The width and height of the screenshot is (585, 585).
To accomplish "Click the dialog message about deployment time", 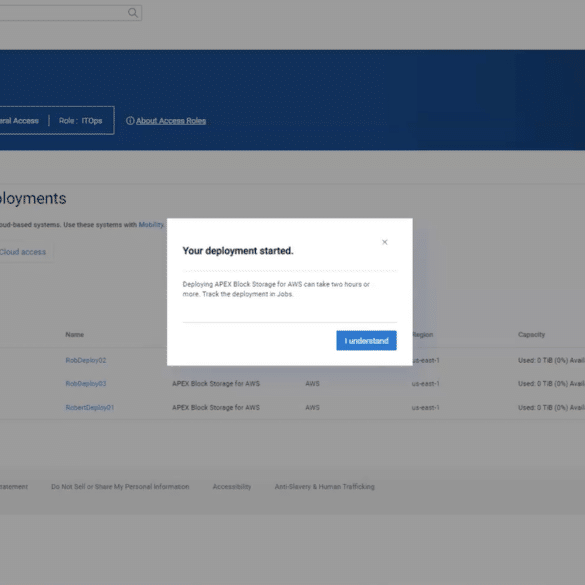I will pyautogui.click(x=276, y=289).
